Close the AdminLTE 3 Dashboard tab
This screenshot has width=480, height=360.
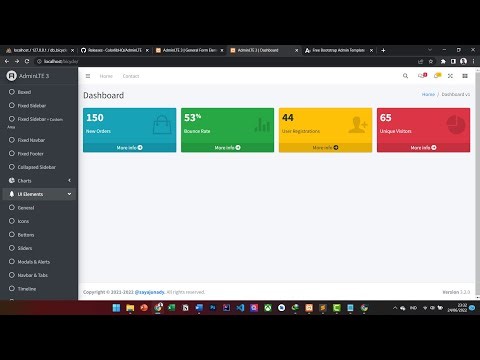tap(296, 50)
